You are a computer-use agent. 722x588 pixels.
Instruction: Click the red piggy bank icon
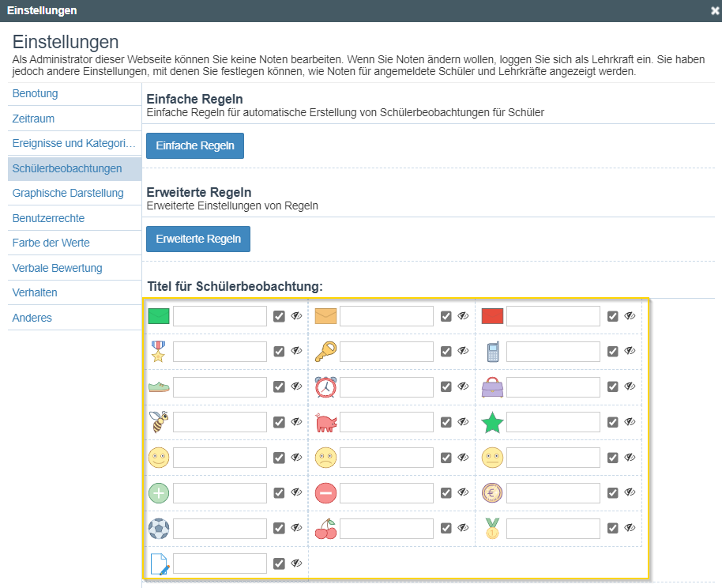click(326, 423)
